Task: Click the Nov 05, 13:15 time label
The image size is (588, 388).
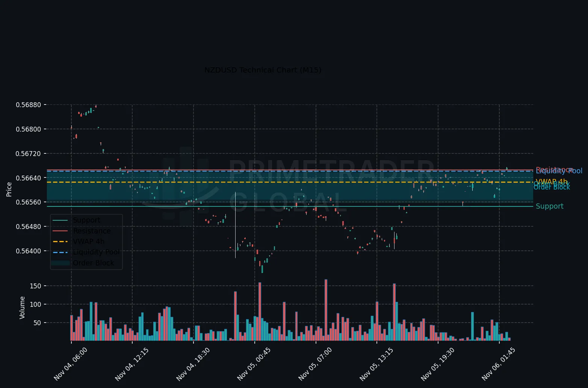Action: tap(376, 364)
